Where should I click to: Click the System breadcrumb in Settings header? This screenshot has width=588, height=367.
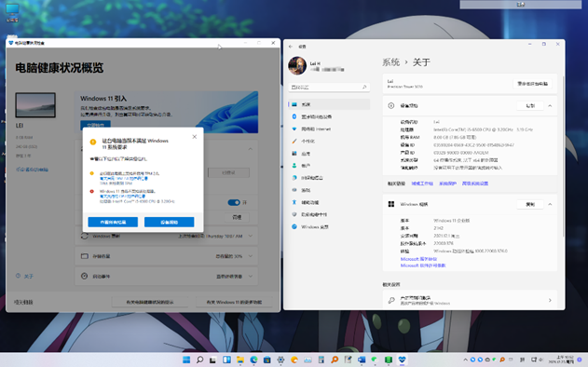coord(390,62)
